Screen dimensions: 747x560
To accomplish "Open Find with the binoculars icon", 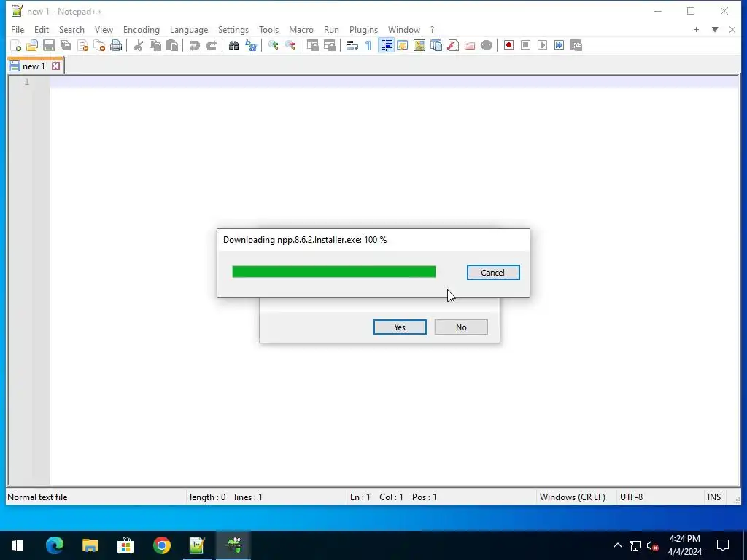I will (233, 45).
